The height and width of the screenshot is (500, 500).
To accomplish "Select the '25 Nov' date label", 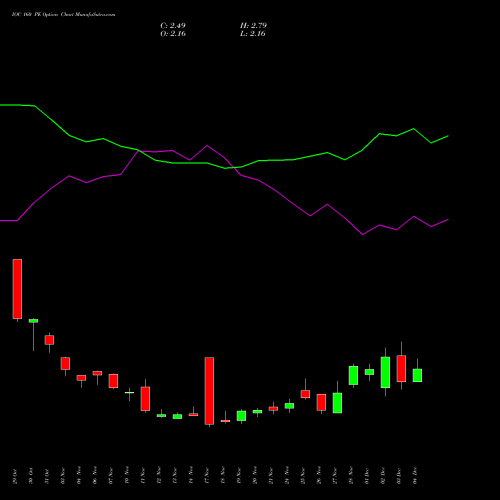I will [303, 476].
